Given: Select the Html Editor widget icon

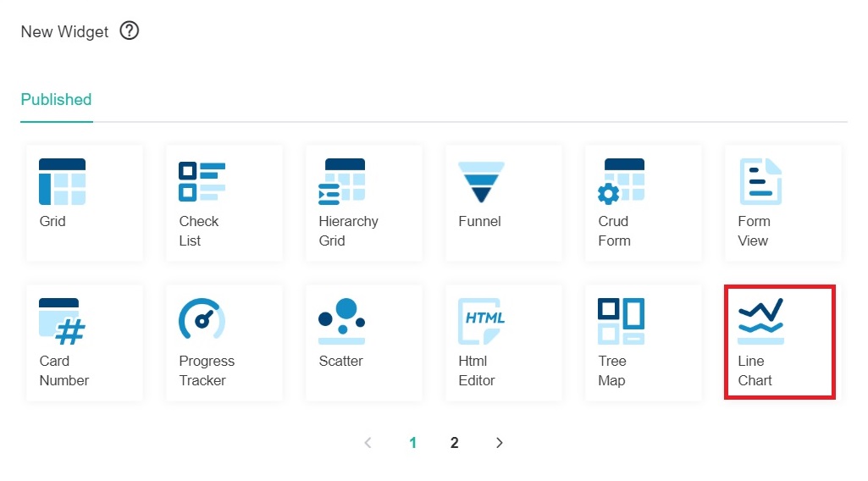Looking at the screenshot, I should pyautogui.click(x=481, y=322).
